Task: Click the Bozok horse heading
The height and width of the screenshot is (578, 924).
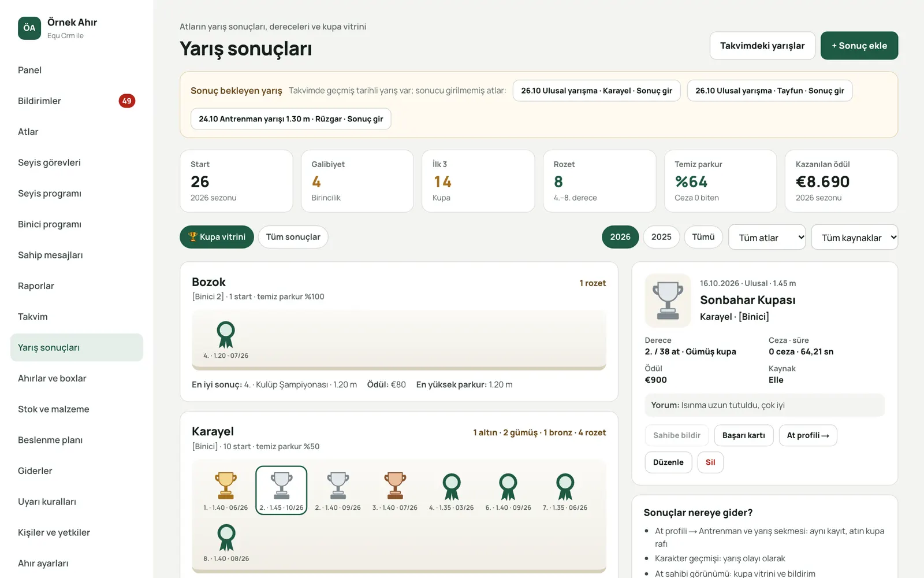Action: (x=208, y=282)
